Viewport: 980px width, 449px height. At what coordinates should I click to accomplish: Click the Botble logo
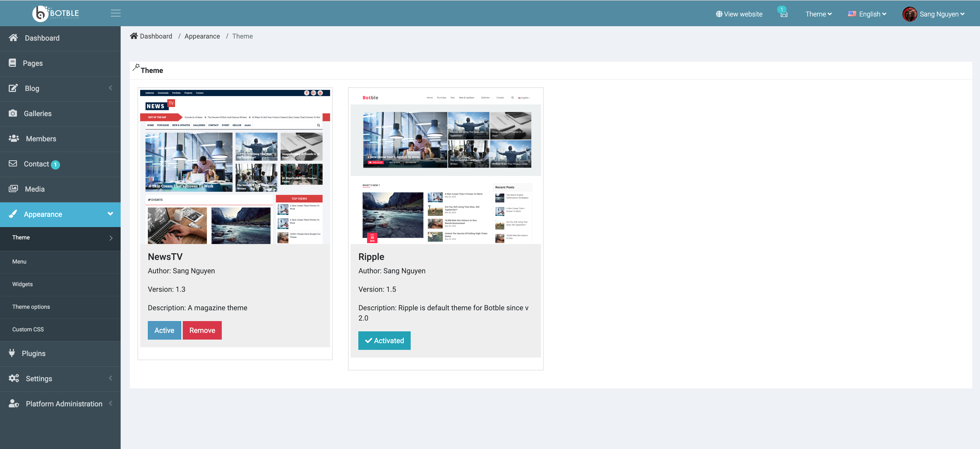pyautogui.click(x=56, y=13)
